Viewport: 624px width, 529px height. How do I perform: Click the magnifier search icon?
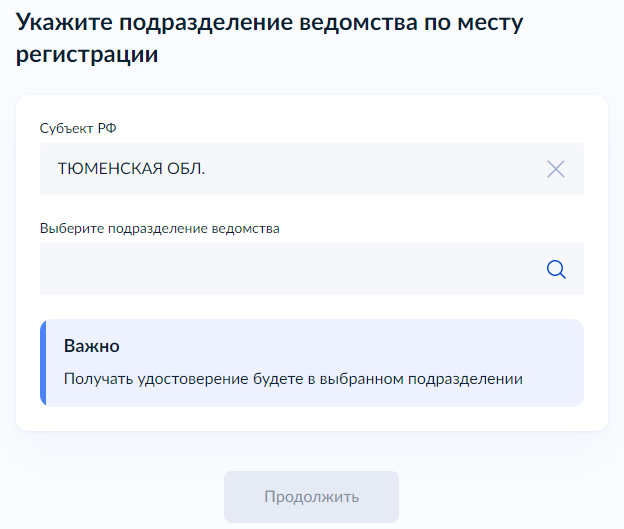click(x=556, y=269)
